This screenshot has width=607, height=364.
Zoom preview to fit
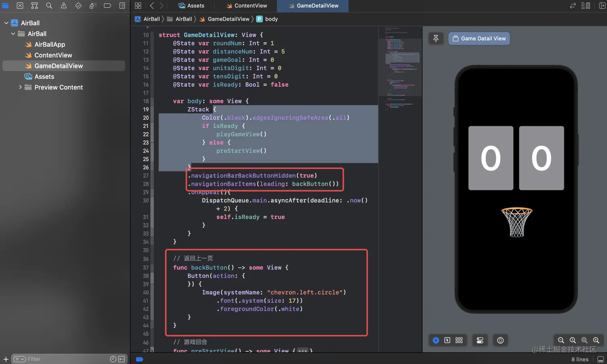point(584,340)
